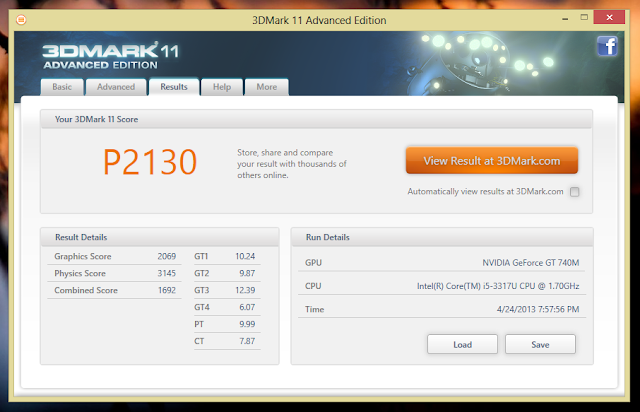Viewport: 640px width, 412px height.
Task: Click NVIDIA GeForce GT 740M value
Action: 531,263
